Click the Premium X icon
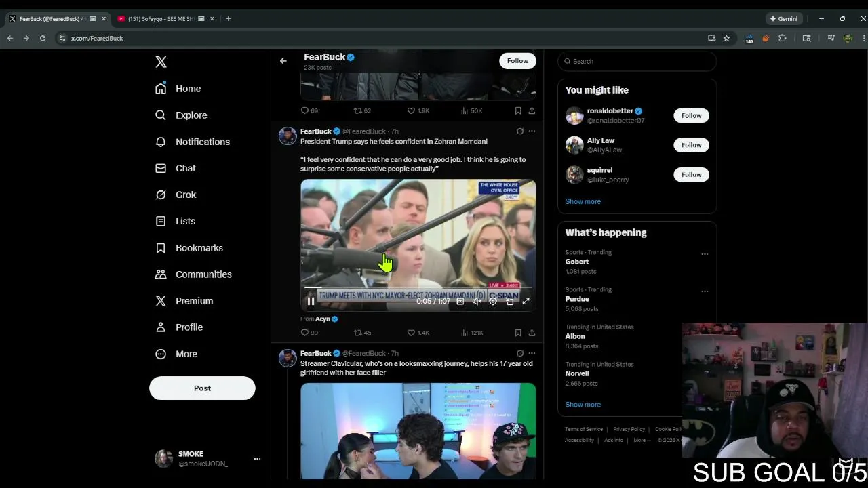868x488 pixels. [161, 301]
